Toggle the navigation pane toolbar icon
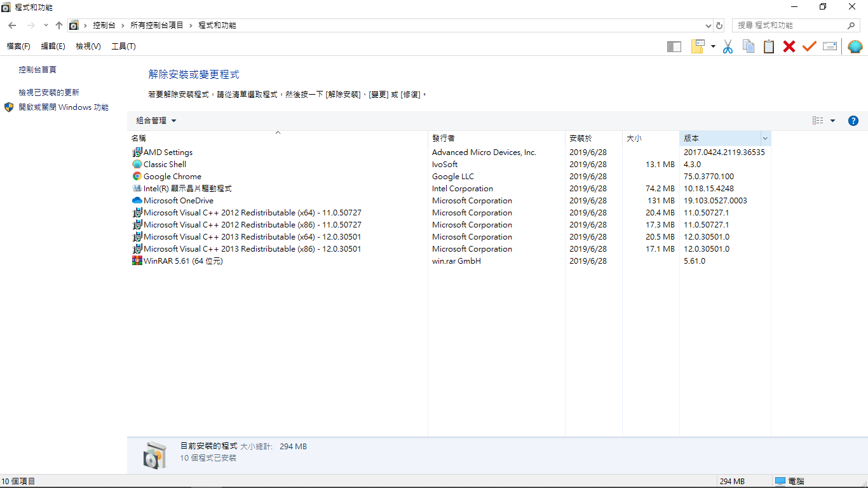The height and width of the screenshot is (488, 868). [x=674, y=46]
